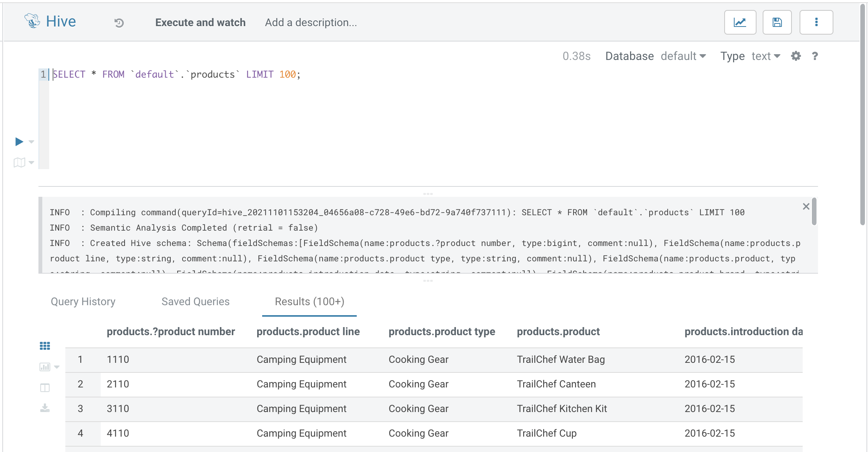Click TrailChef Water Bag cell
The height and width of the screenshot is (452, 868).
tap(561, 360)
